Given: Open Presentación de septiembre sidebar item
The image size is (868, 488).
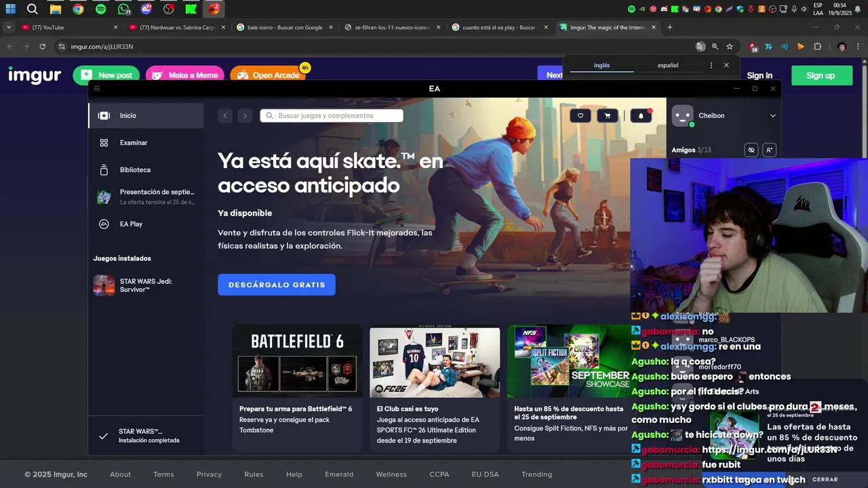Looking at the screenshot, I should [146, 197].
